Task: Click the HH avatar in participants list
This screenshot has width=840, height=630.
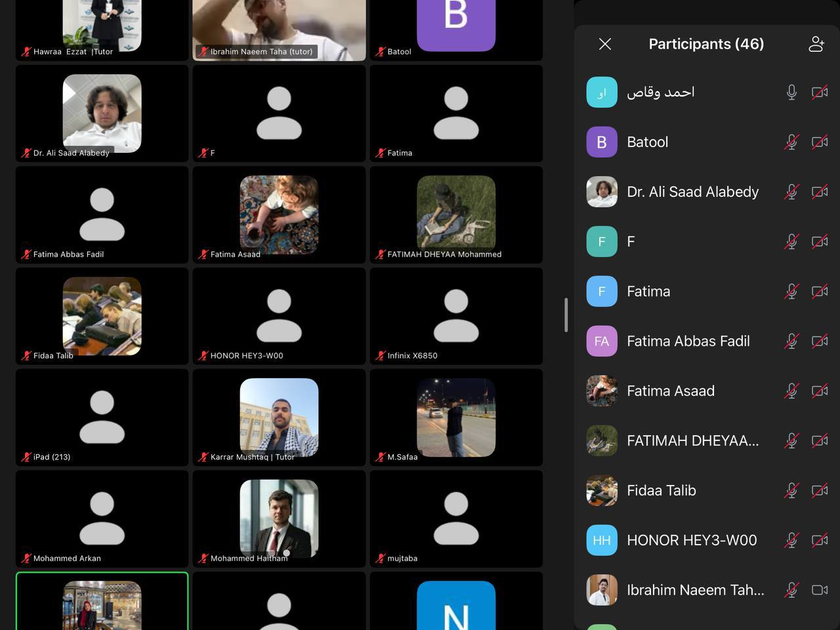Action: [602, 541]
